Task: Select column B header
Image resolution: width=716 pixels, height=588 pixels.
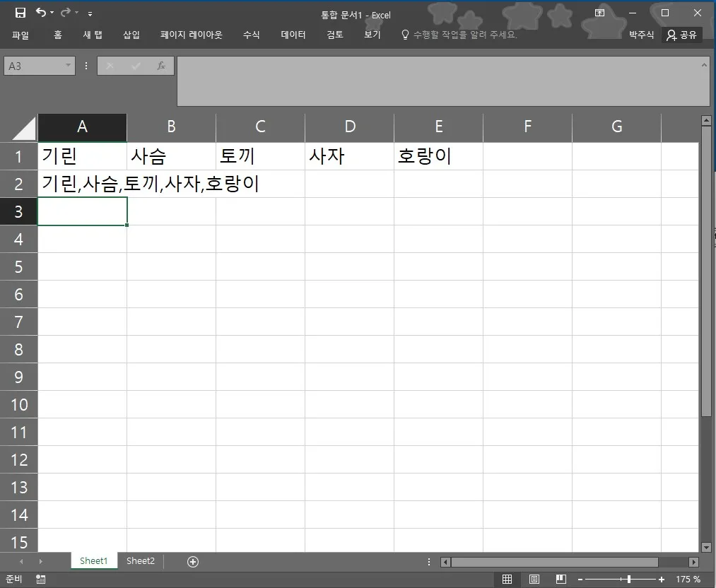Action: point(171,127)
